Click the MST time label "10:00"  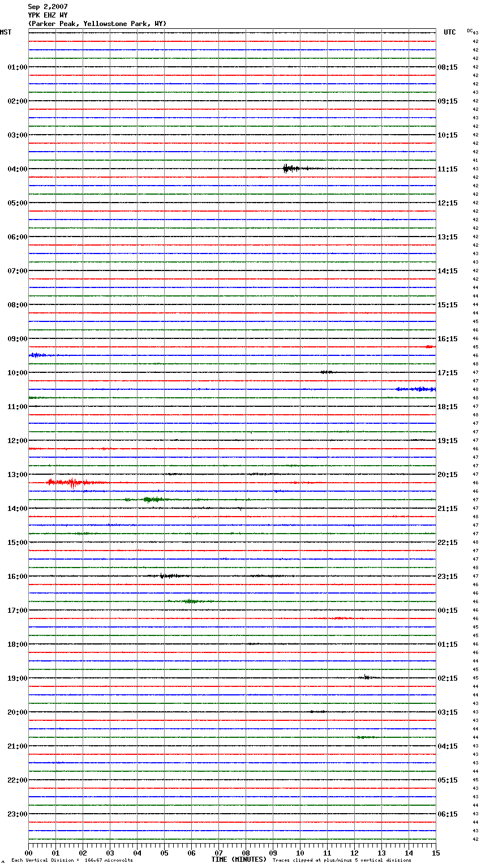(18, 373)
